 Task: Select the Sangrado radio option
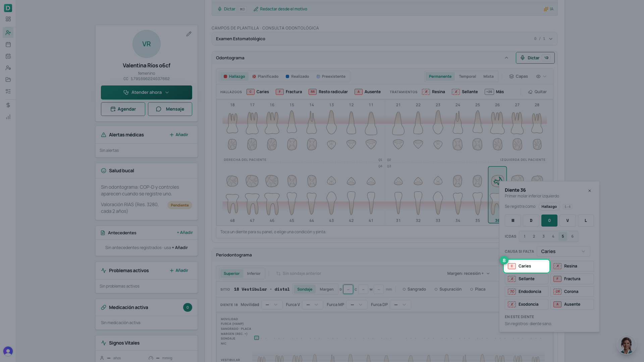pos(414,289)
